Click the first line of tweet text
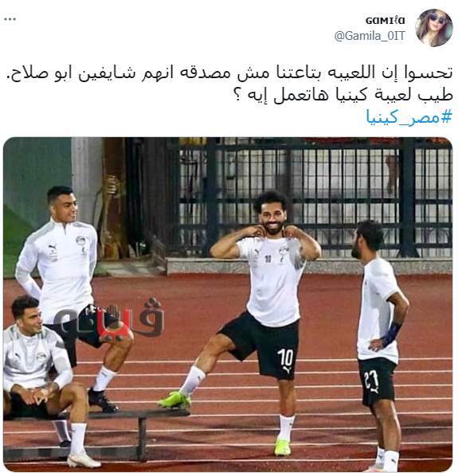 click(229, 73)
